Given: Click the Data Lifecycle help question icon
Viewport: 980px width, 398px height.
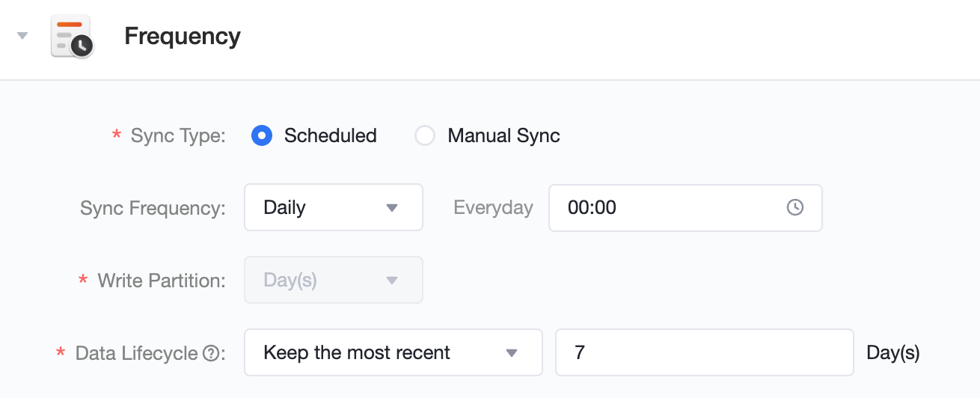Looking at the screenshot, I should (x=211, y=353).
